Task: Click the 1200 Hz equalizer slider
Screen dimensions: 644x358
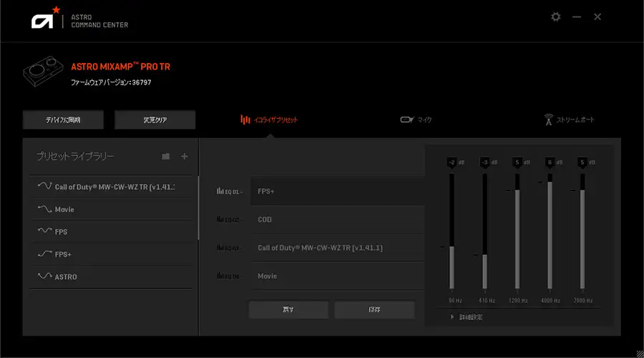Action: tap(517, 231)
